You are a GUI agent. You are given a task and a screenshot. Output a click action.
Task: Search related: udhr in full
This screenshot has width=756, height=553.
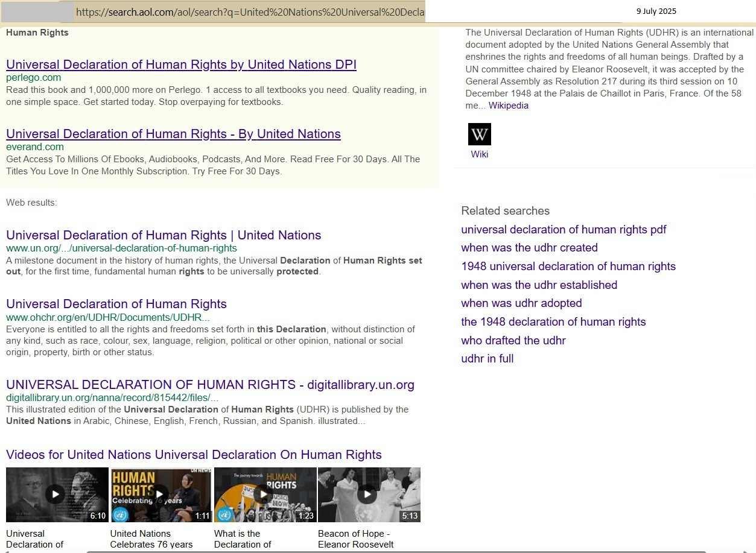click(x=487, y=359)
